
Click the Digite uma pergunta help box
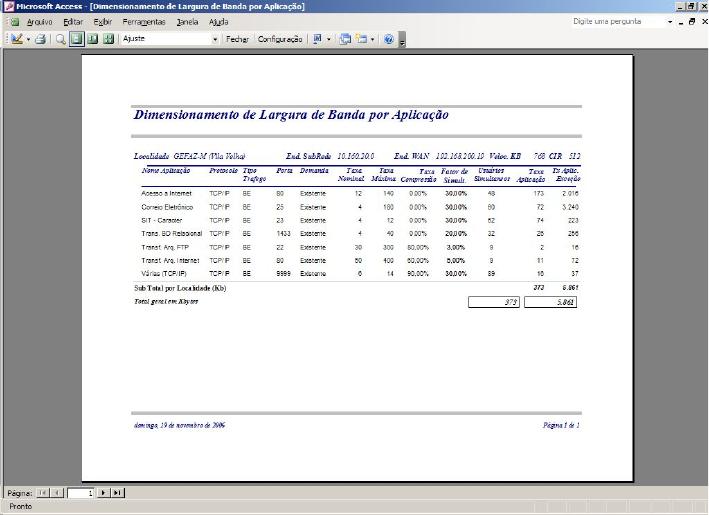618,21
